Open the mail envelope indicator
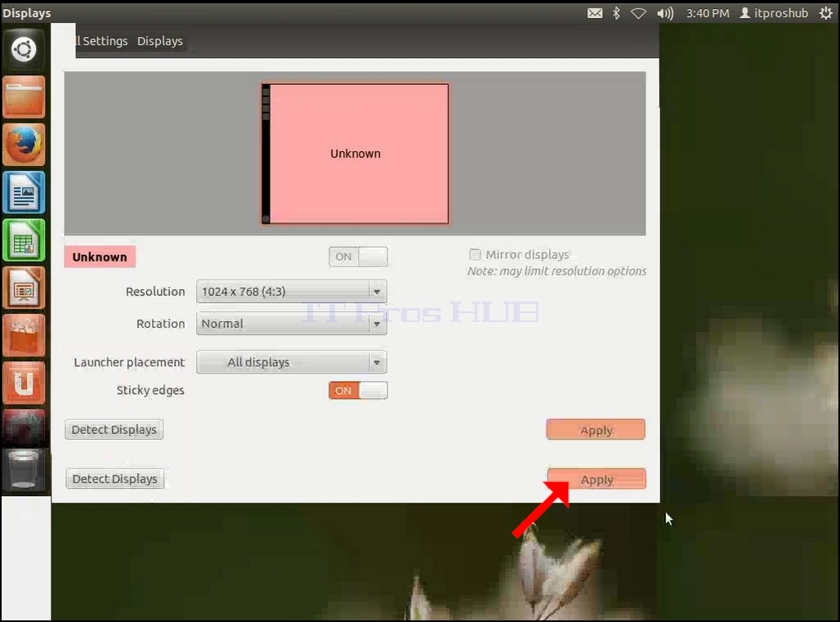The image size is (840, 622). pos(595,13)
